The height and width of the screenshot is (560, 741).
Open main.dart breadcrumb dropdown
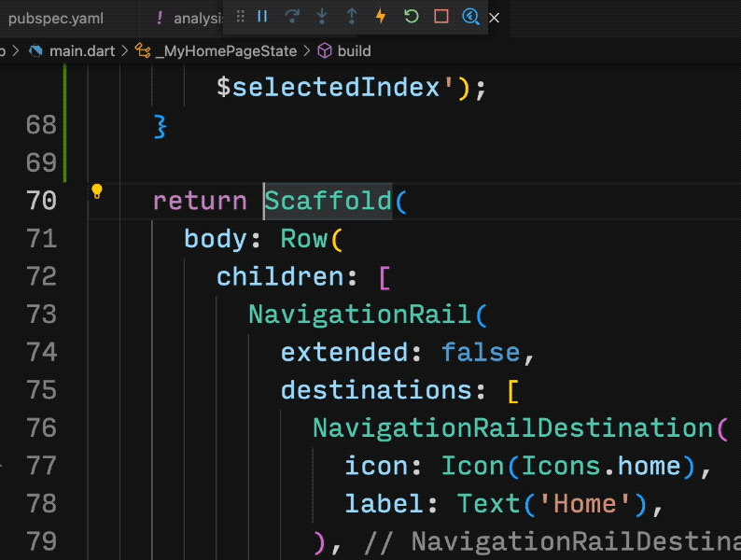click(x=74, y=51)
